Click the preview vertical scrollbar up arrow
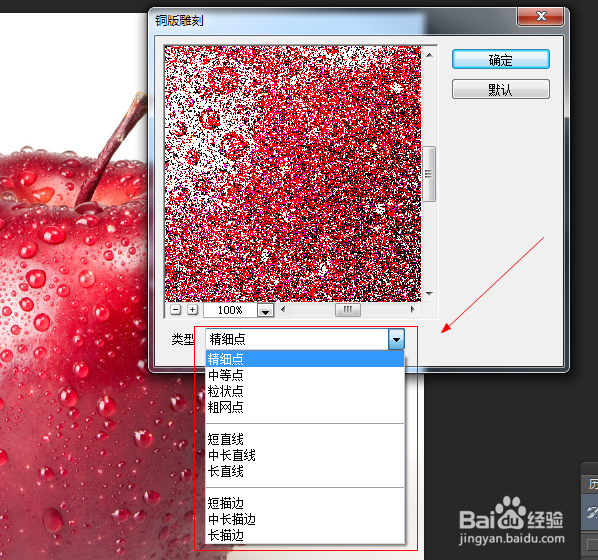This screenshot has height=560, width=598. click(429, 55)
